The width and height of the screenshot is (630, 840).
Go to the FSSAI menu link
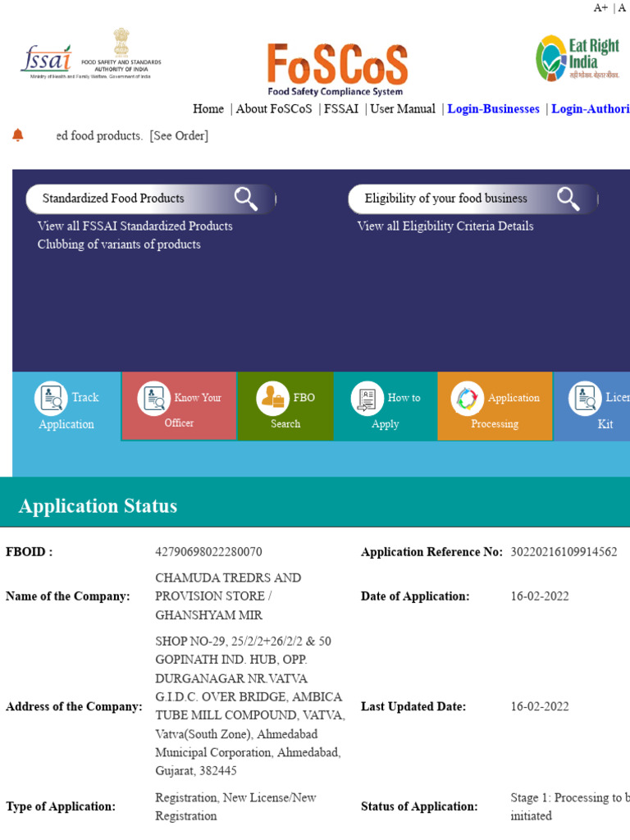click(341, 109)
